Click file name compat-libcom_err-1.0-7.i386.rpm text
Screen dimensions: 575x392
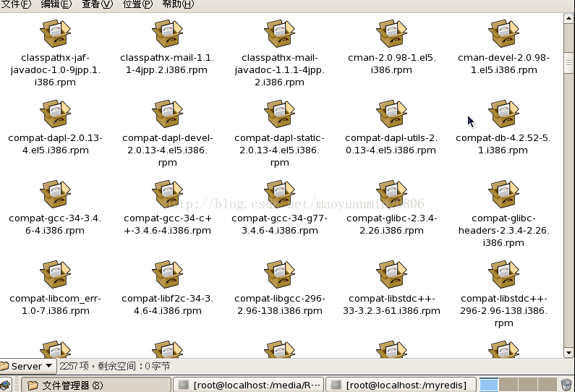pos(56,304)
